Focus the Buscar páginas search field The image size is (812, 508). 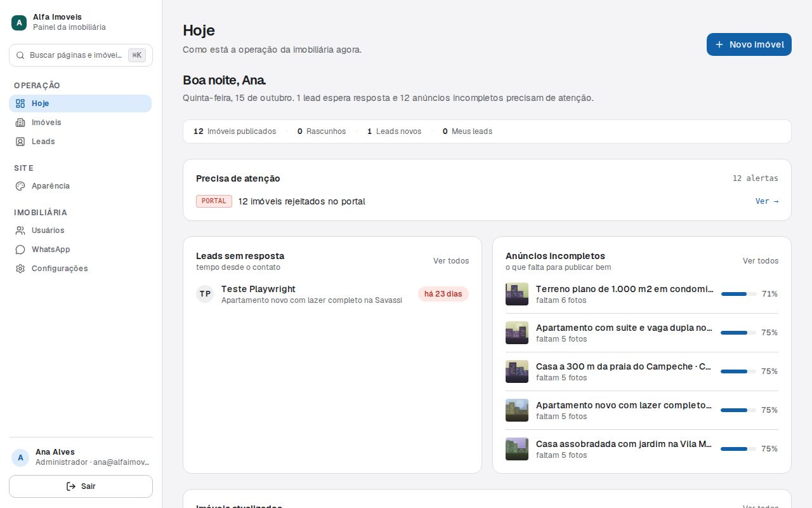click(81, 55)
